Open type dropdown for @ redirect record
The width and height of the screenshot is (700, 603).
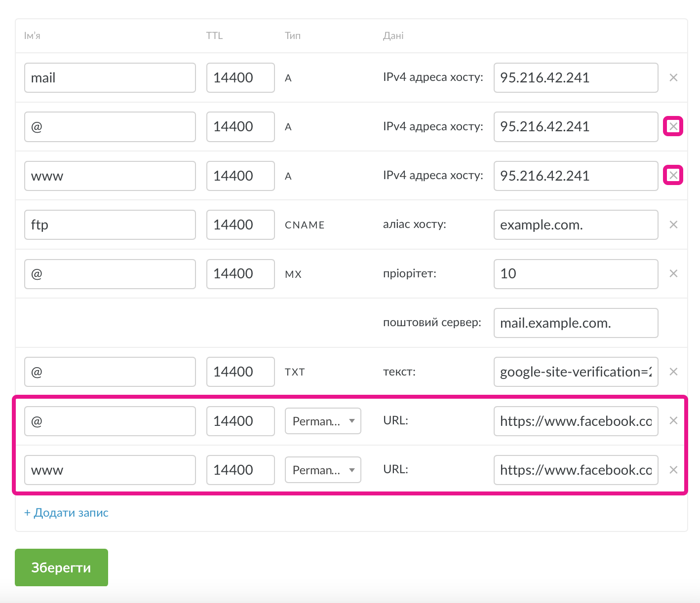point(323,421)
